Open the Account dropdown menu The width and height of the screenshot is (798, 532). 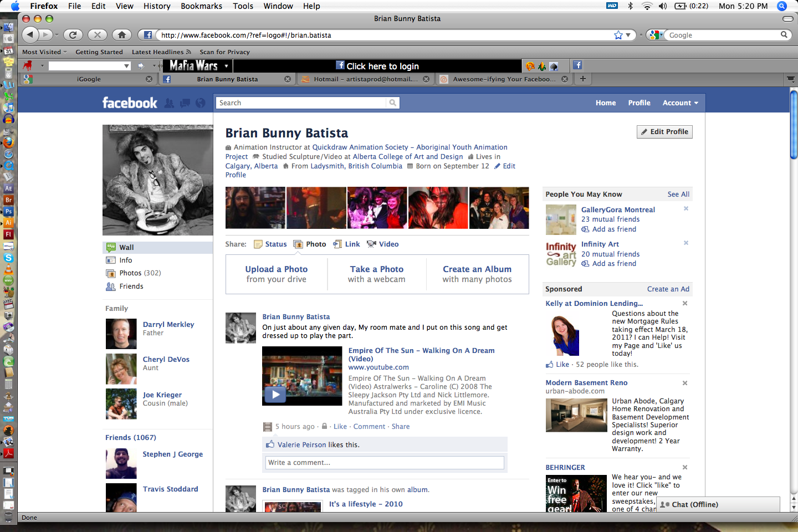(679, 103)
